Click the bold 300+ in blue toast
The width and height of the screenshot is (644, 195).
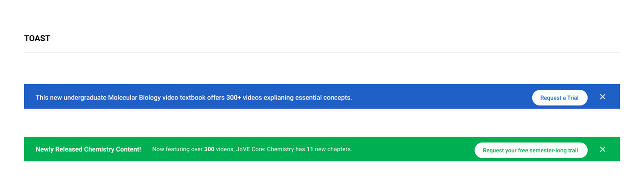[x=233, y=97]
